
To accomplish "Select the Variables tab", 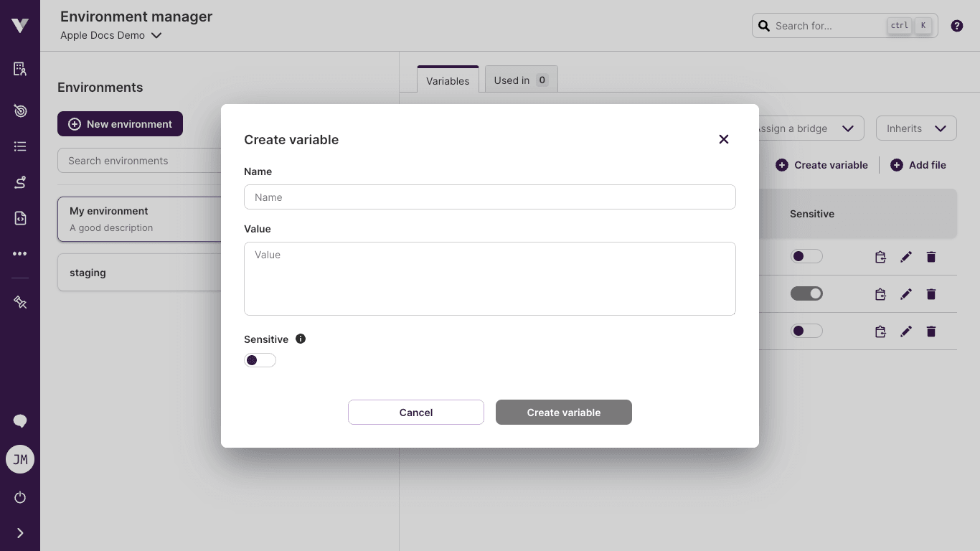I will tap(448, 81).
